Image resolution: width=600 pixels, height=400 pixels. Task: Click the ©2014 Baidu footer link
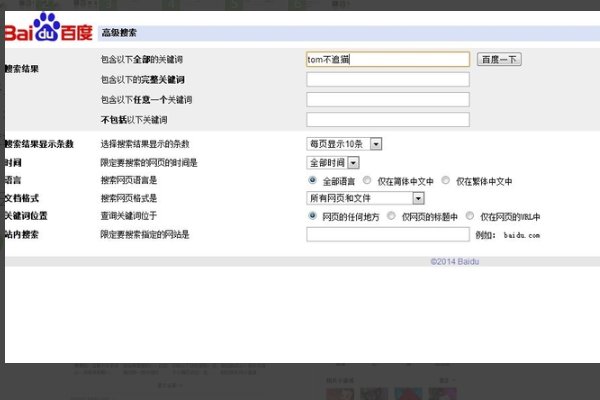point(455,261)
